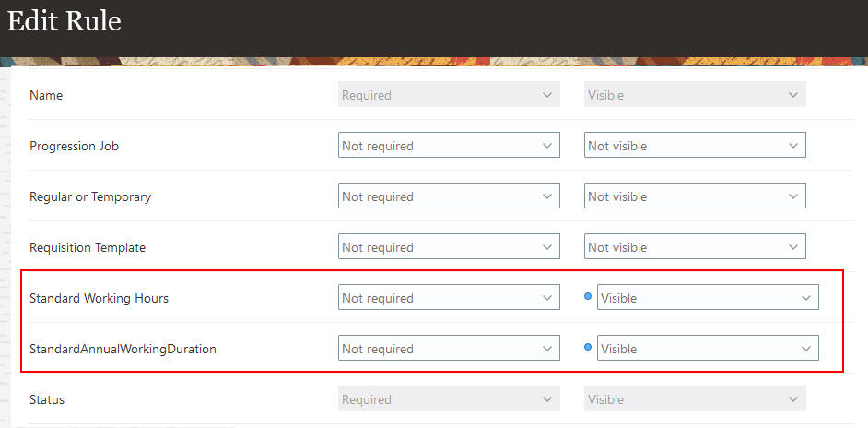Click the Edit Rule page heading
868x428 pixels.
click(65, 20)
